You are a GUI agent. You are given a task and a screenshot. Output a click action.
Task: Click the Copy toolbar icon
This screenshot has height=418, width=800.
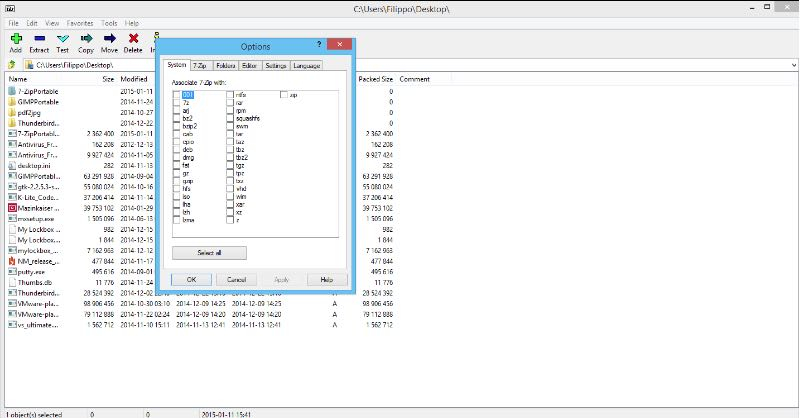point(86,38)
